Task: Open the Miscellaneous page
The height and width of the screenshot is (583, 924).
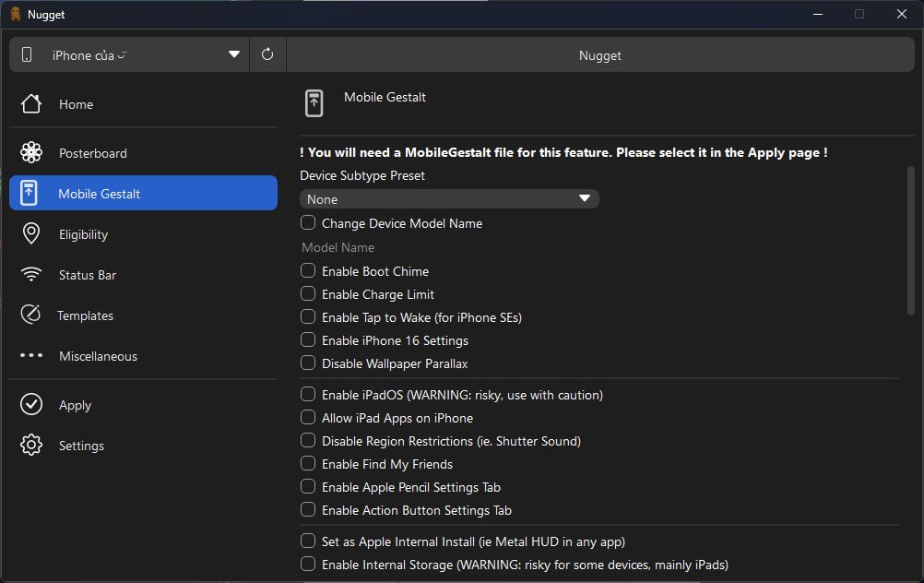Action: click(143, 357)
